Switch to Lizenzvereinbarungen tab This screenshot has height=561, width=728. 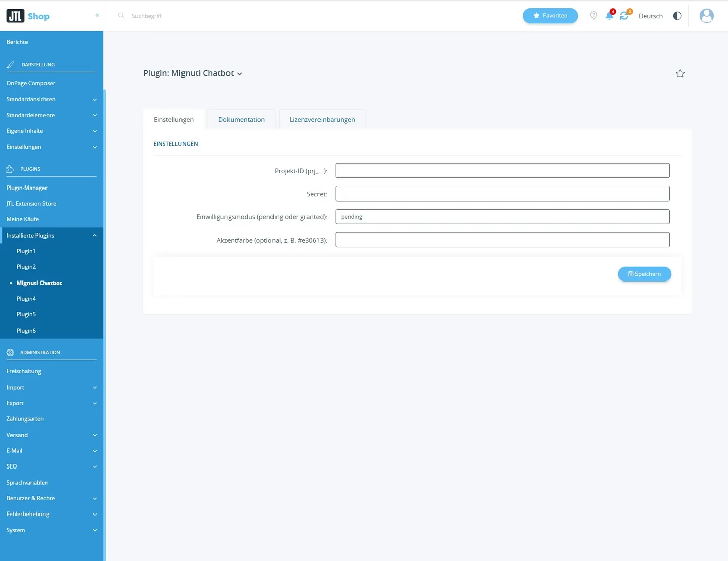pos(323,120)
